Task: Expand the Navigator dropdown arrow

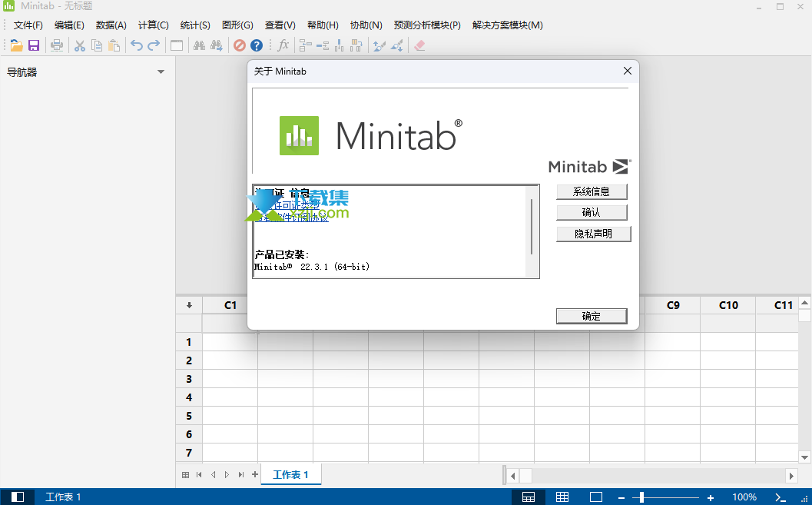Action: (161, 72)
